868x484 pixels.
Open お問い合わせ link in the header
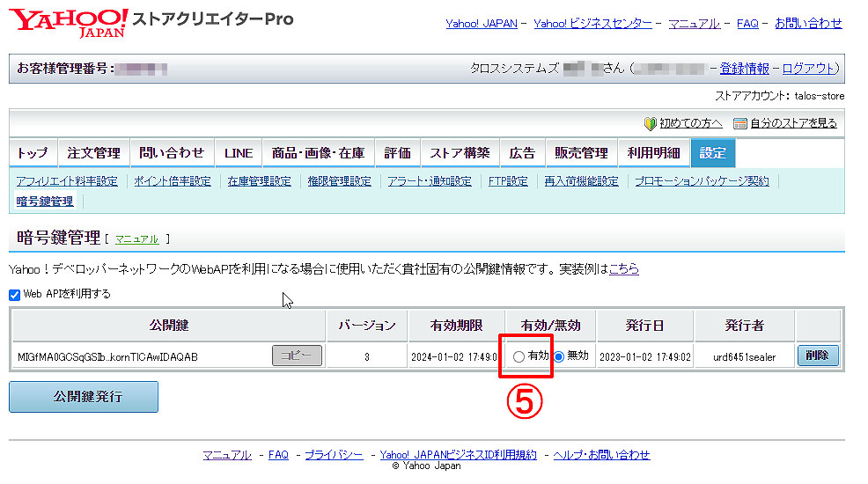click(x=808, y=24)
